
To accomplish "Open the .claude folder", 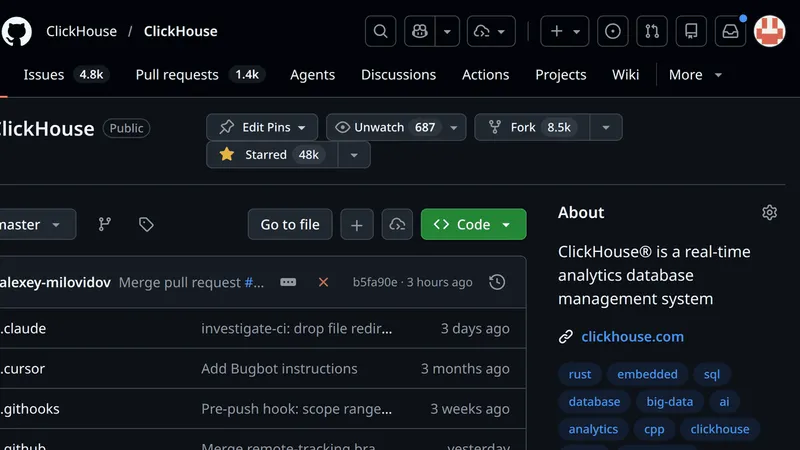I will pos(23,328).
